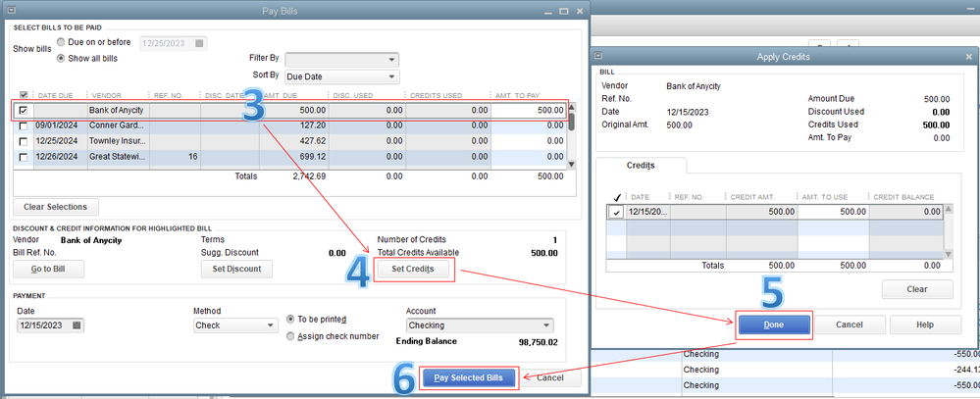Click the Set Credits button
The image size is (980, 399).
412,270
